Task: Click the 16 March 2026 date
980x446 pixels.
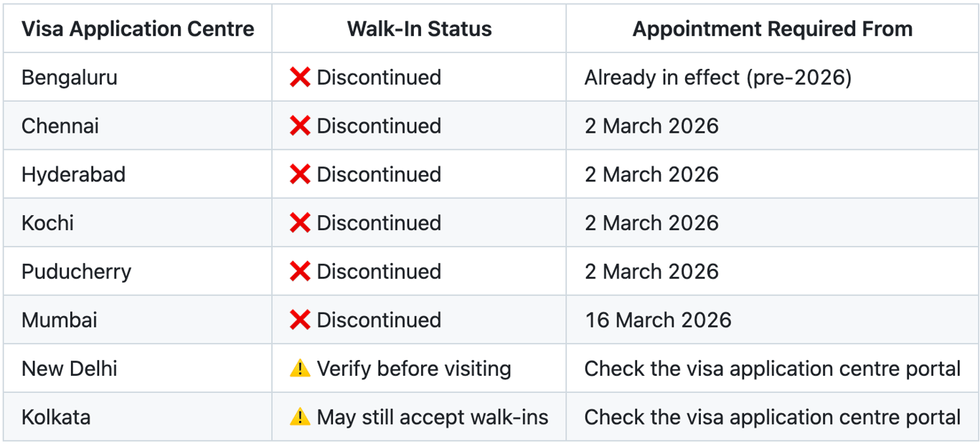Action: click(658, 320)
